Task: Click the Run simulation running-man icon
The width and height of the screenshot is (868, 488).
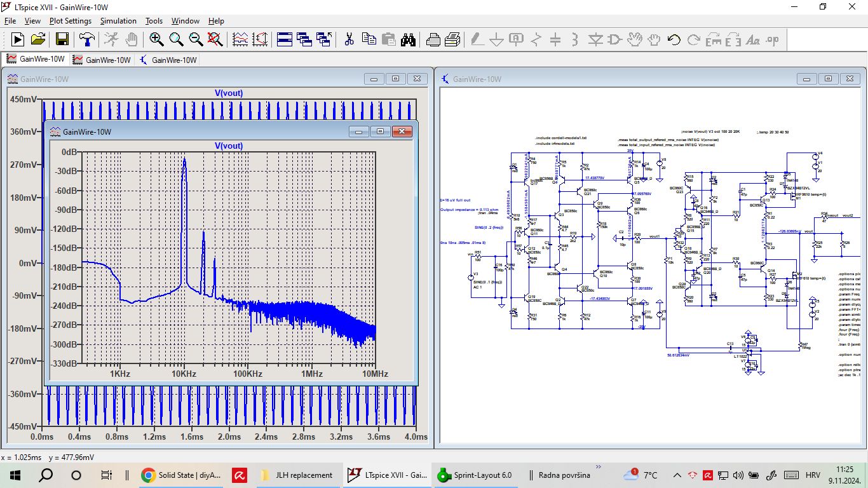Action: (111, 39)
